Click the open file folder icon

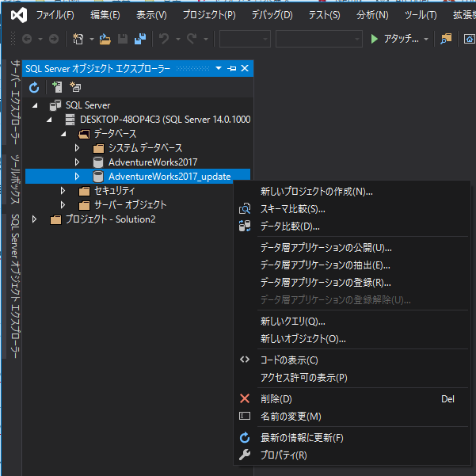(x=105, y=39)
